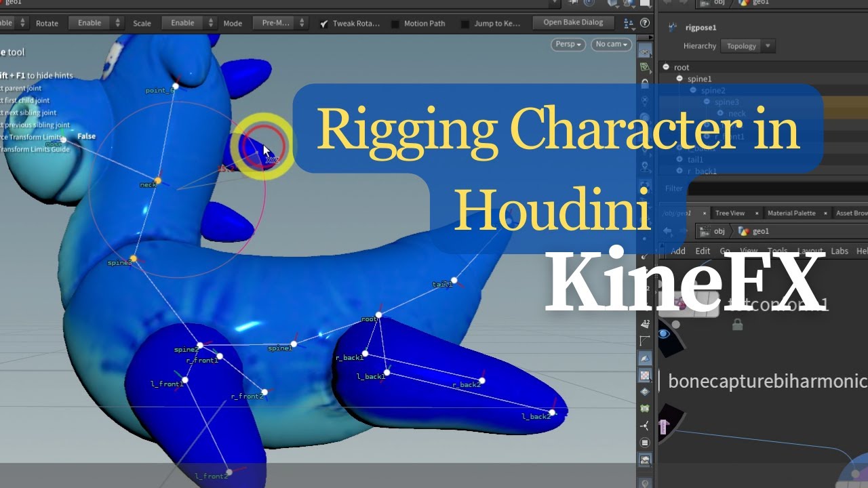Toggle the checkerboard display icon
The width and height of the screenshot is (868, 488).
[645, 375]
